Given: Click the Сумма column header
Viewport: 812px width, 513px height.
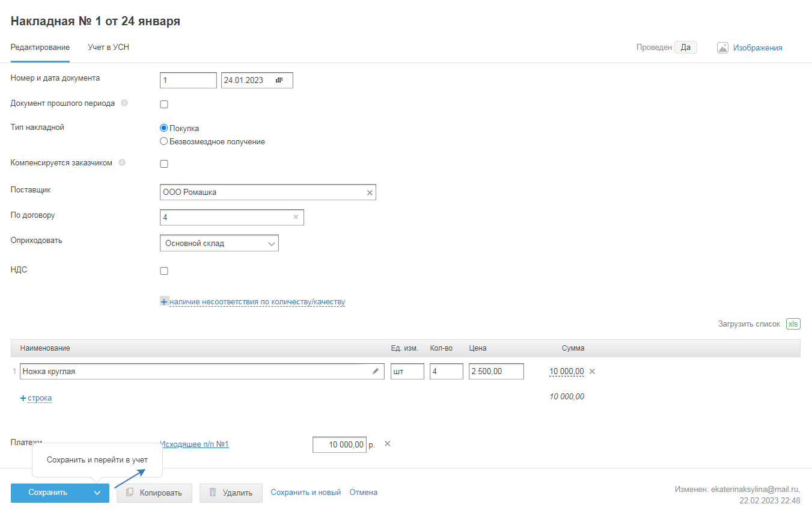Looking at the screenshot, I should [573, 348].
